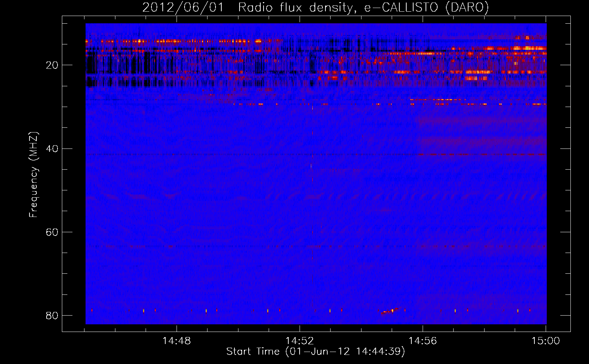Click the Start Time axis label
The width and height of the screenshot is (589, 364).
click(316, 352)
